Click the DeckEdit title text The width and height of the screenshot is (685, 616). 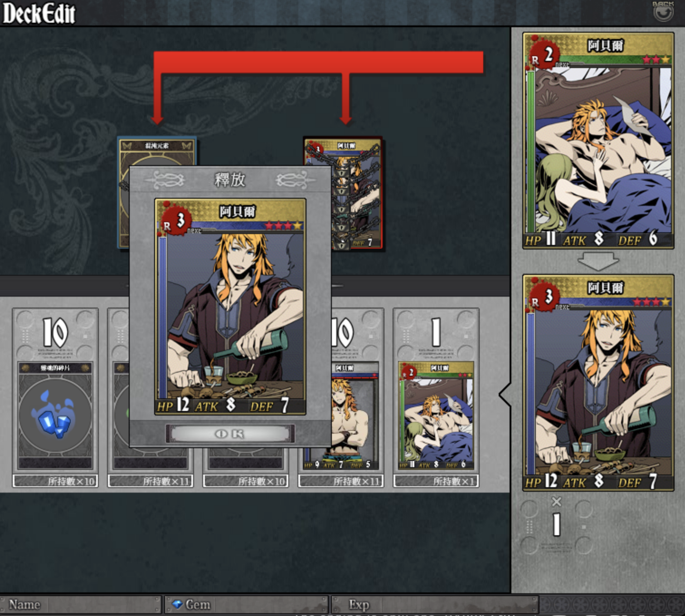(39, 13)
